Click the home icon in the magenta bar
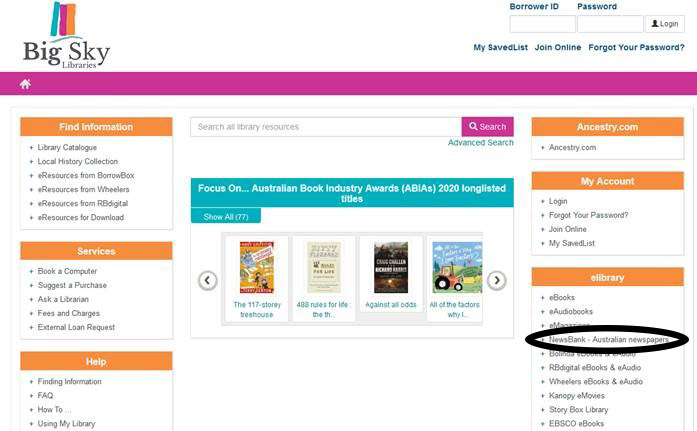The width and height of the screenshot is (697, 431). click(25, 84)
